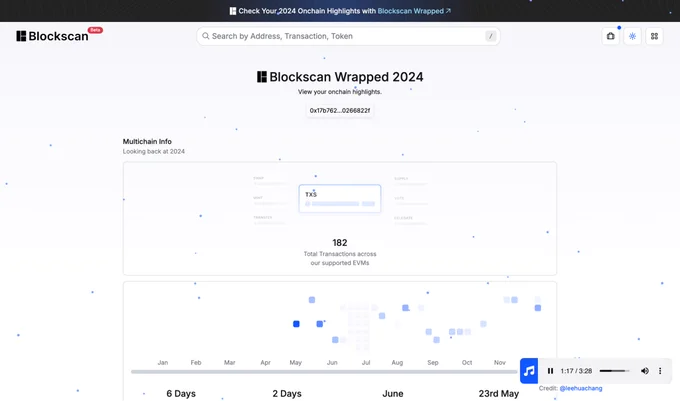This screenshot has width=680, height=401.
Task: Open the @leehuachang credit link
Action: click(581, 388)
